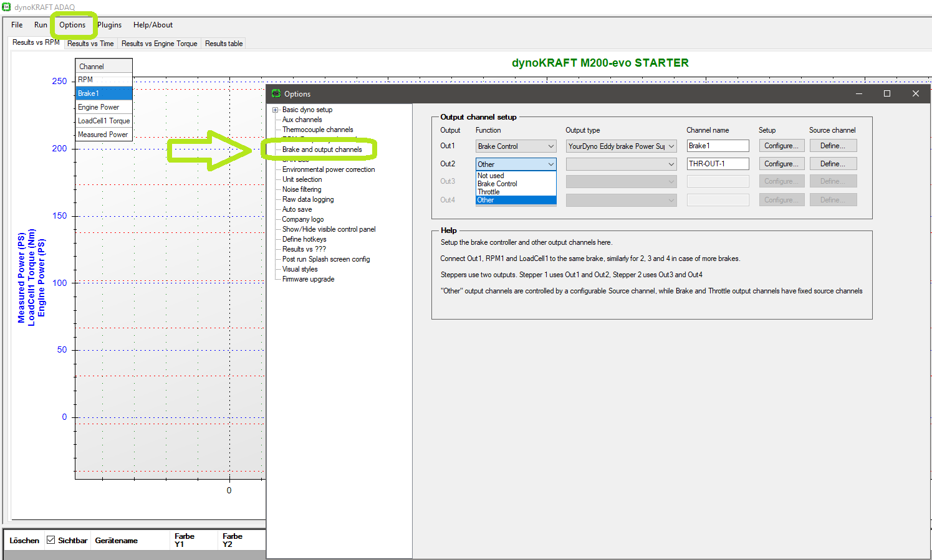Click Define button for Out2 source channel
The width and height of the screenshot is (932, 560).
click(833, 164)
